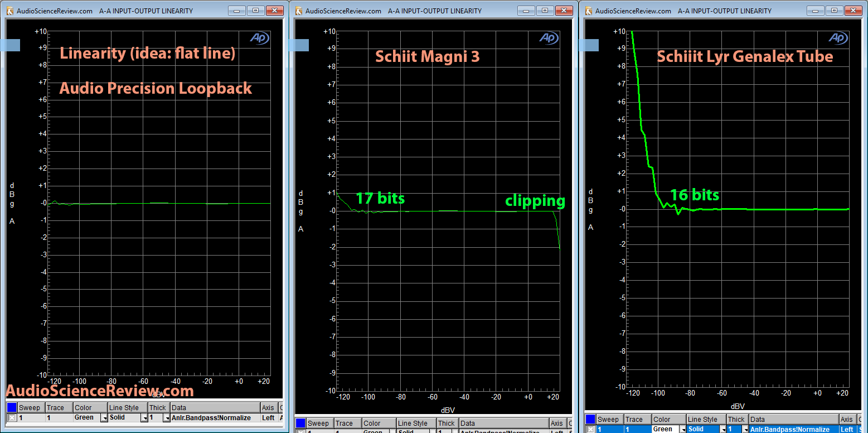Open the Solid line style dropdown in Loopback legend

coord(144,418)
